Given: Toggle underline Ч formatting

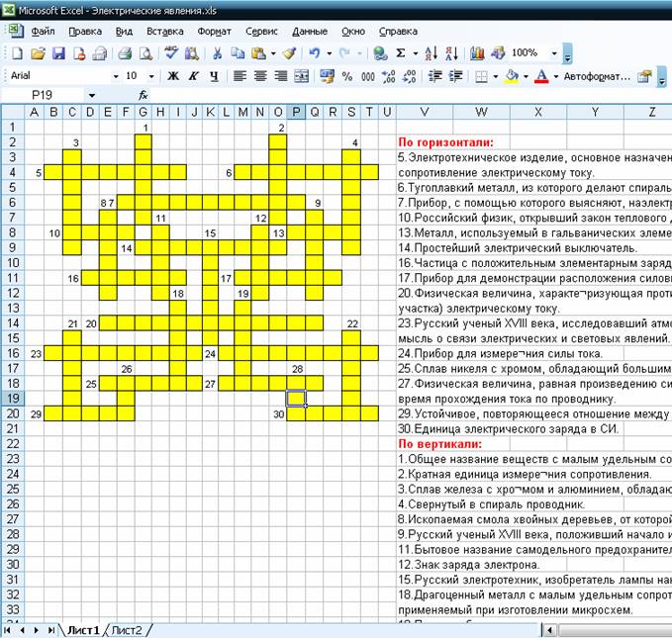Looking at the screenshot, I should (214, 76).
